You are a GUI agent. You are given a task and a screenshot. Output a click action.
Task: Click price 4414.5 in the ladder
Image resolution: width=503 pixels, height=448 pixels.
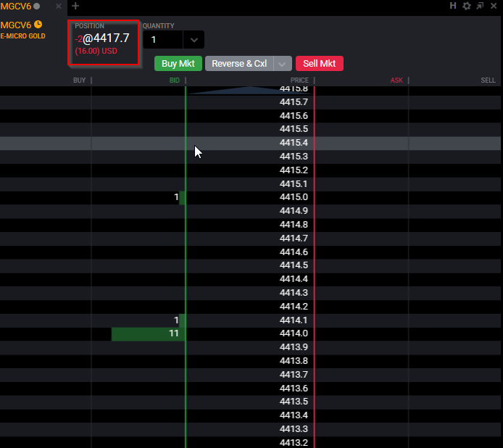[x=294, y=265]
